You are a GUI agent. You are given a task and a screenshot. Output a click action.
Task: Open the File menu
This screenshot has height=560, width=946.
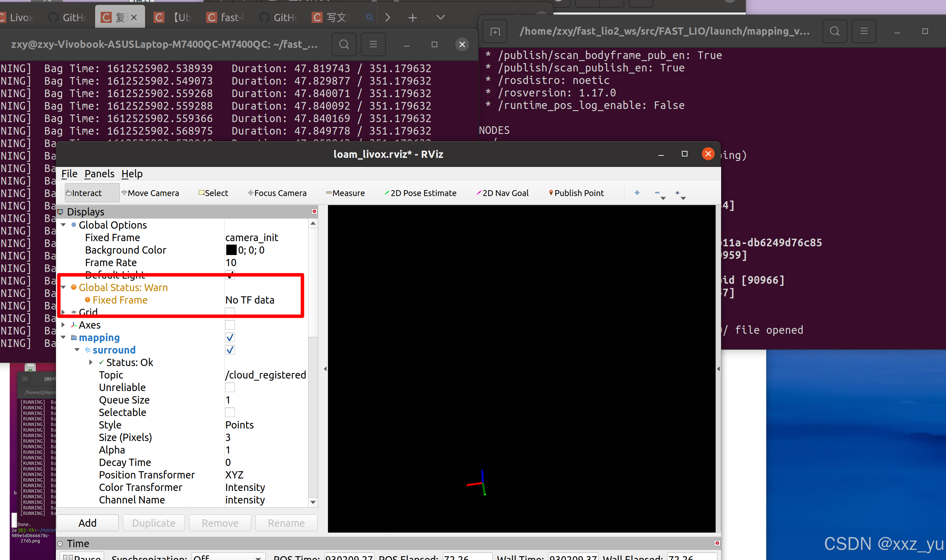[x=69, y=173]
